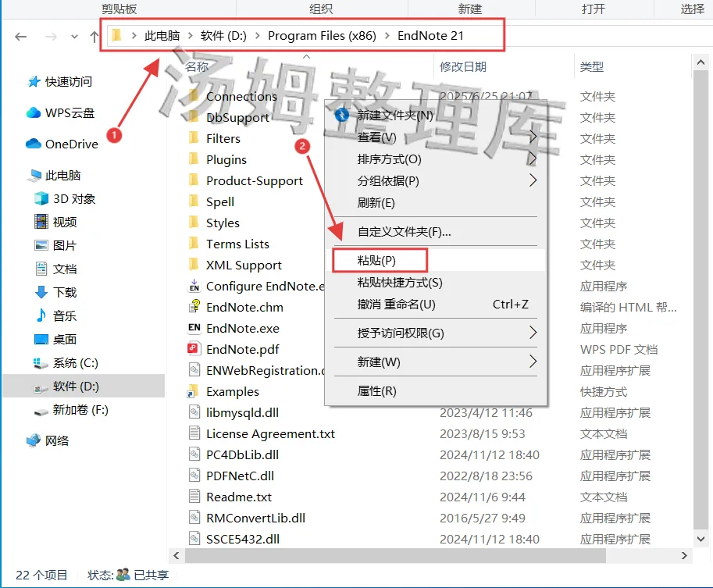Viewport: 713px width, 588px height.
Task: Select the Filters folder icon
Action: point(194,137)
